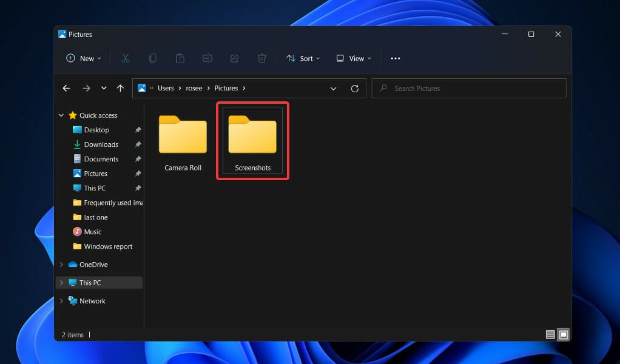The height and width of the screenshot is (364, 620).
Task: Open the Windows report folder
Action: [108, 247]
